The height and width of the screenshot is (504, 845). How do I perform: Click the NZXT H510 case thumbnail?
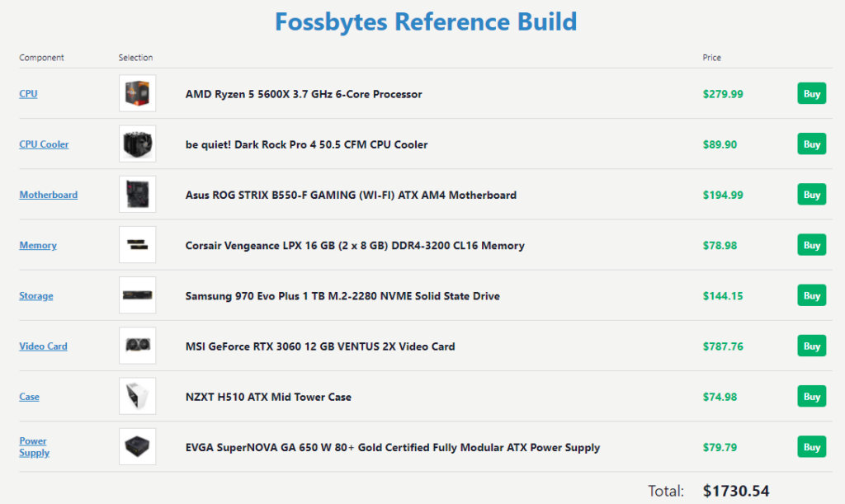(138, 396)
